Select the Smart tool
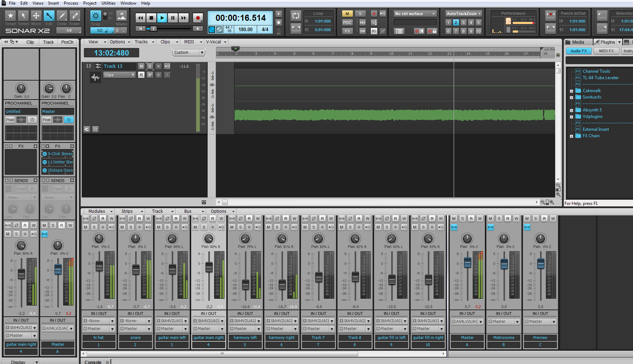 10,16
